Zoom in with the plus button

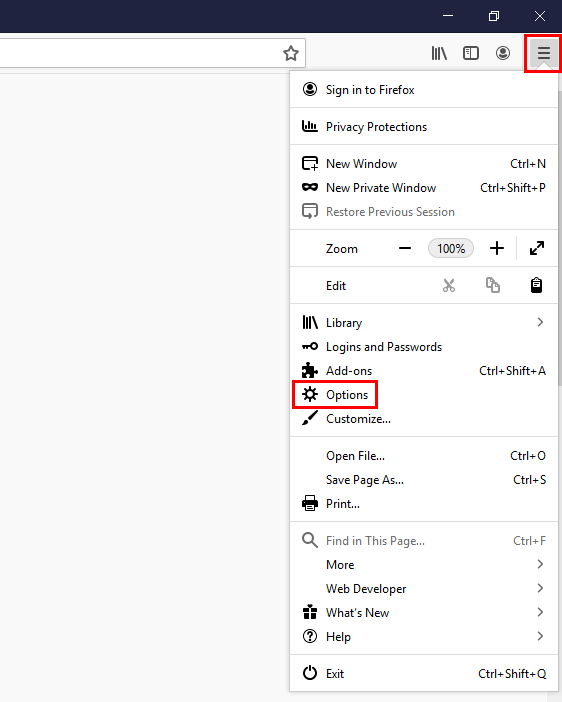[497, 248]
